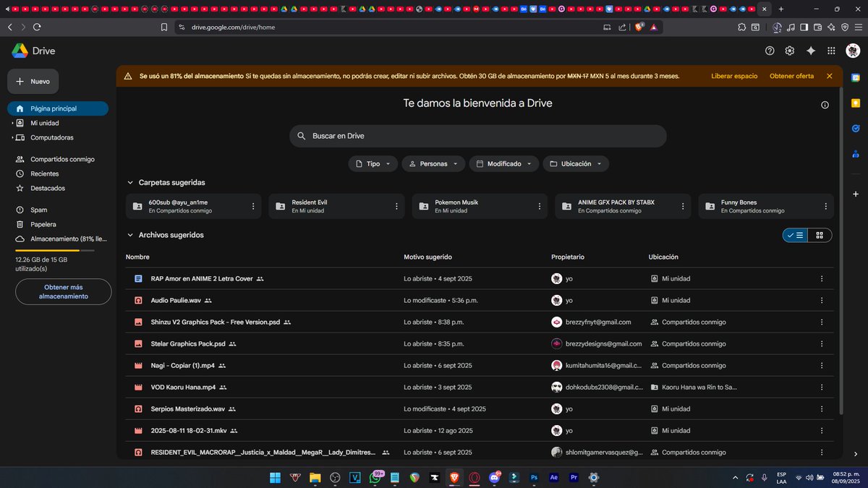Open more options for Pokemon Musik folder
The image size is (868, 488).
coord(540,206)
